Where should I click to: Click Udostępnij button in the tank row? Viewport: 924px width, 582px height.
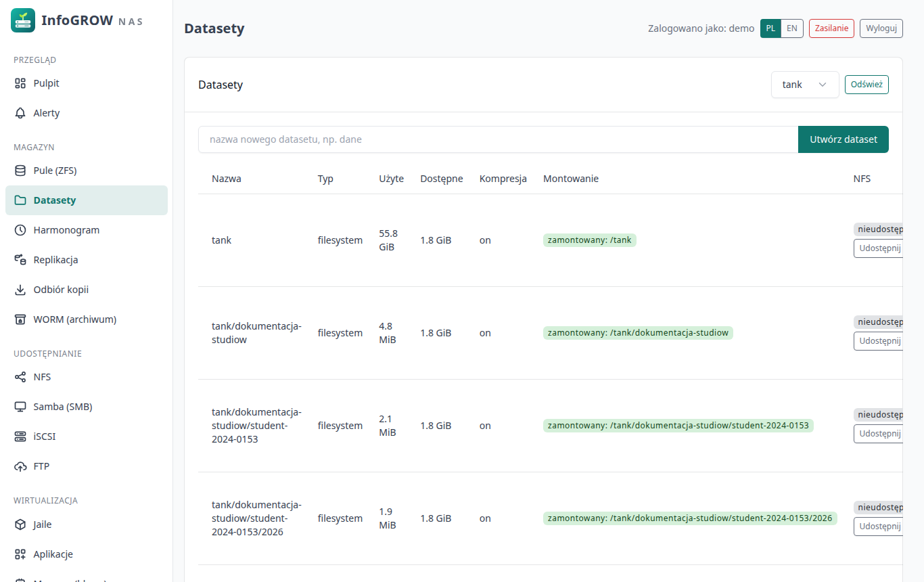tap(879, 248)
